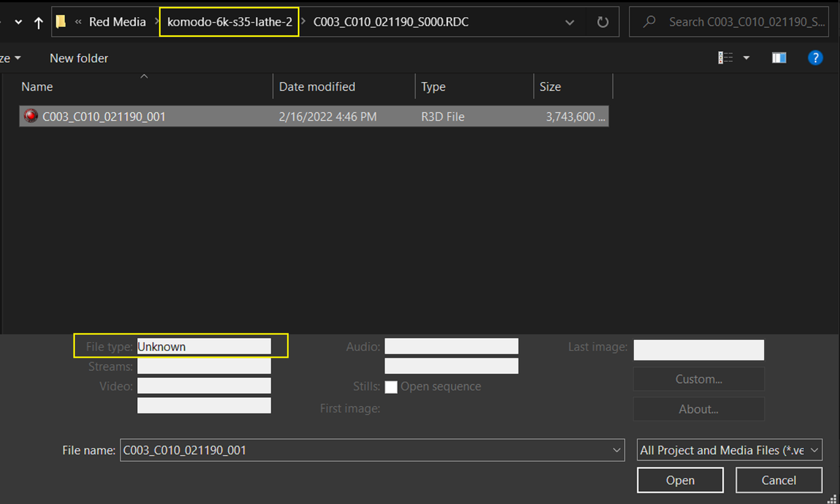Open recent locations chevron beside up arrow
This screenshot has height=504, width=840.
click(x=18, y=22)
